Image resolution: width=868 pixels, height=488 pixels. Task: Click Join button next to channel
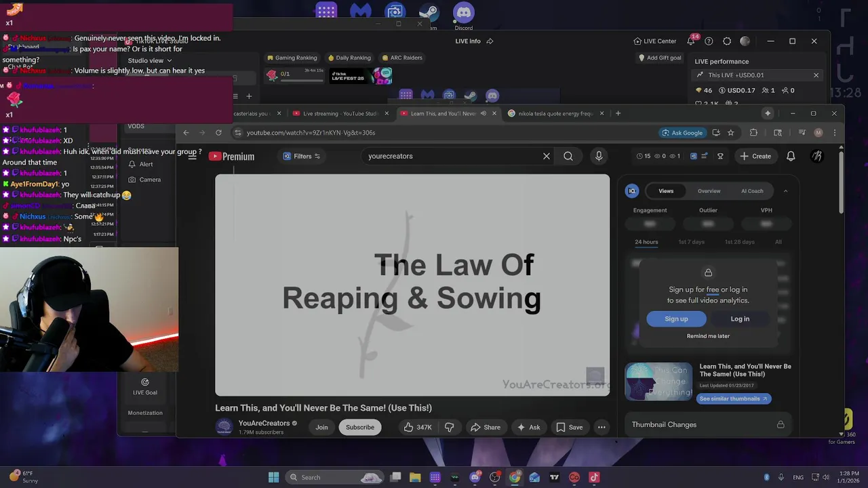pos(321,427)
